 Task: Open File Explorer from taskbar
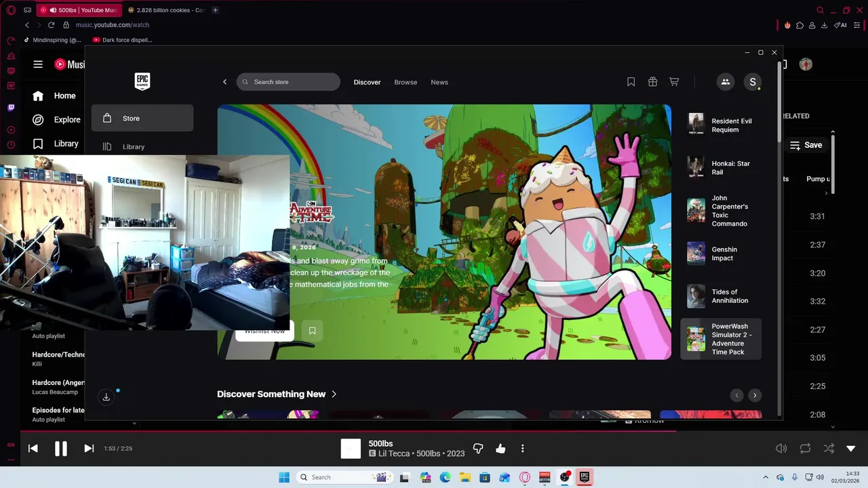coord(465,477)
